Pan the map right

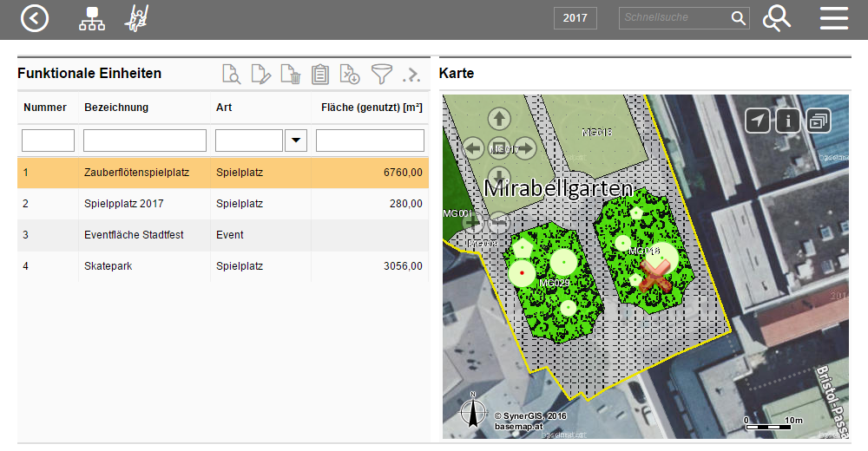[x=525, y=148]
